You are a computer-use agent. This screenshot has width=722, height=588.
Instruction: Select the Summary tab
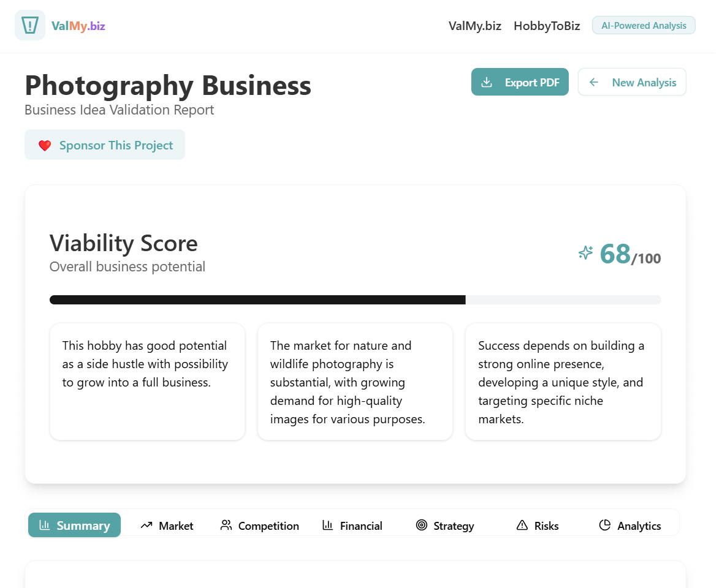coord(75,525)
